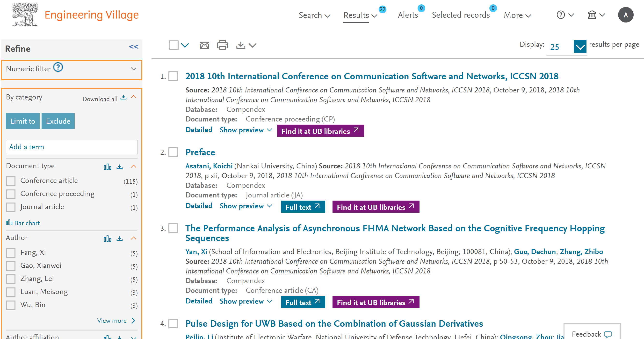This screenshot has height=339, width=644.
Task: Select the Wu, Bin author checkbox
Action: (10, 305)
